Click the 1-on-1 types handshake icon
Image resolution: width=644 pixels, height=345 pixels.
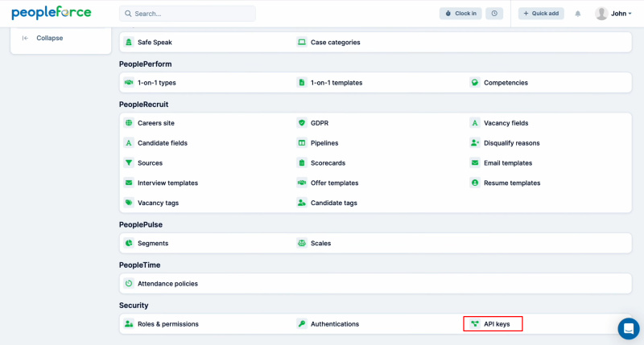[x=129, y=83]
